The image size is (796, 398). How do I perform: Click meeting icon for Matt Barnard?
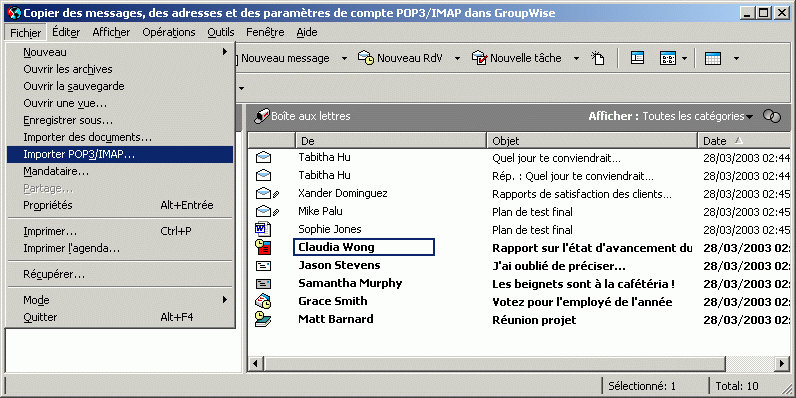[263, 319]
